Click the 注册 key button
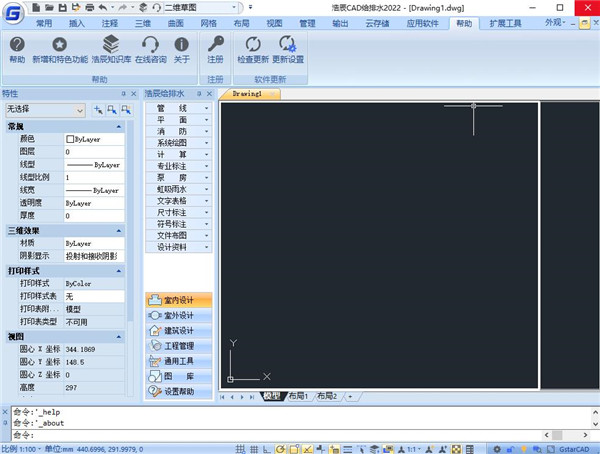Image resolution: width=600 pixels, height=454 pixels. (215, 50)
